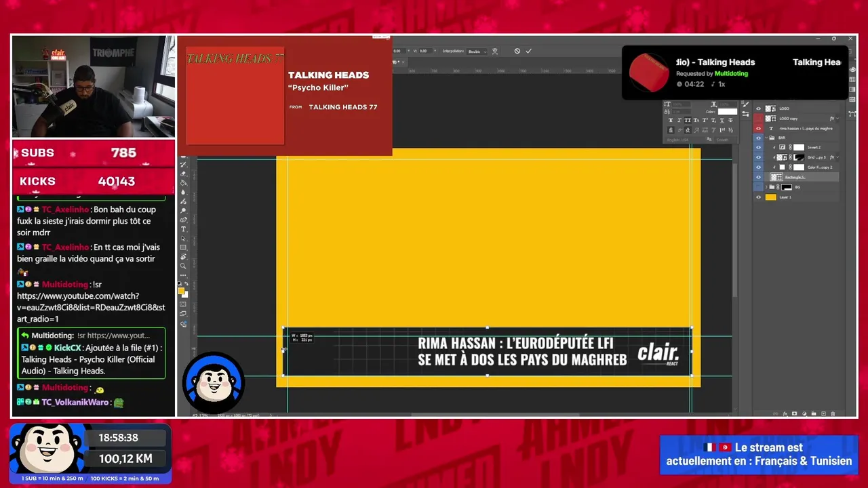The width and height of the screenshot is (868, 488).
Task: Select the Grid layer mask thumbnail
Action: click(799, 157)
